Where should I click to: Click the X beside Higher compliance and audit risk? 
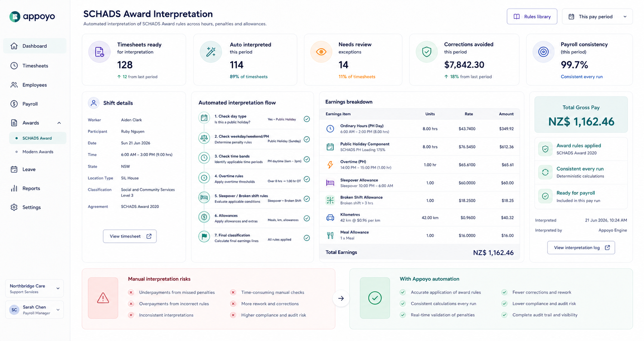(x=233, y=315)
